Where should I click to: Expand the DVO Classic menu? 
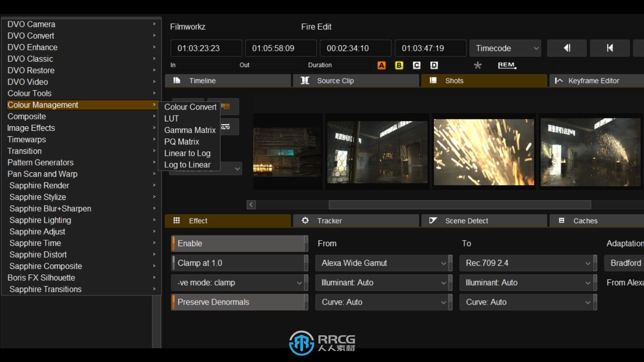click(82, 59)
